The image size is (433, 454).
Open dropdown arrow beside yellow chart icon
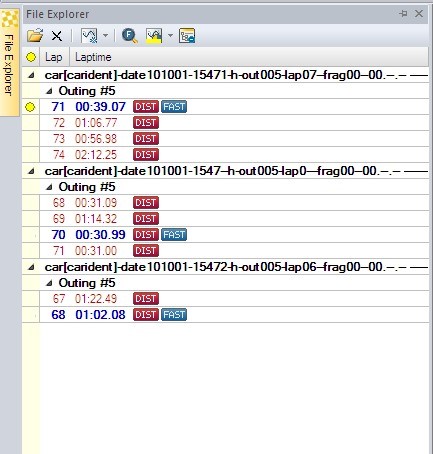click(170, 35)
